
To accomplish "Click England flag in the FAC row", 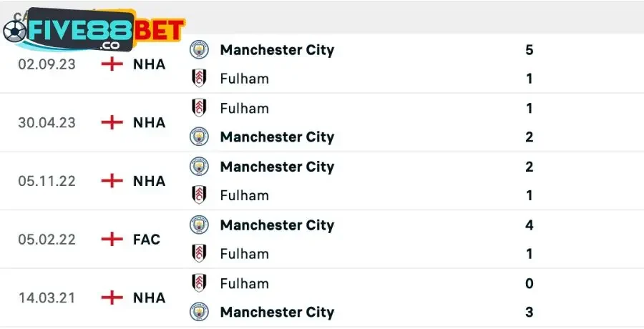I will coord(112,239).
